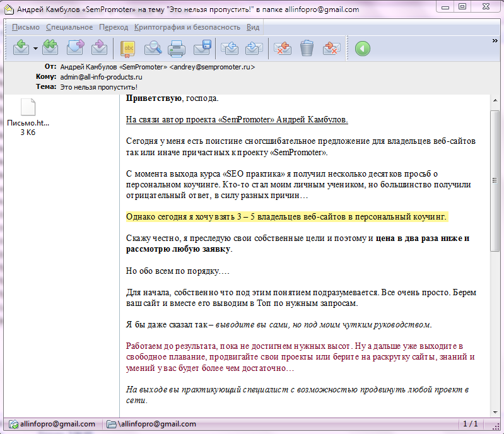Open the Письмо menu
Viewport: 504px width, 434px height.
[26, 27]
